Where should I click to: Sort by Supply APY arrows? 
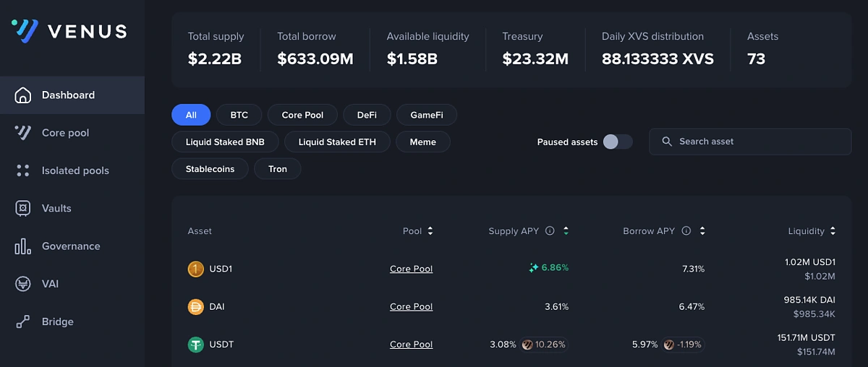pyautogui.click(x=566, y=231)
